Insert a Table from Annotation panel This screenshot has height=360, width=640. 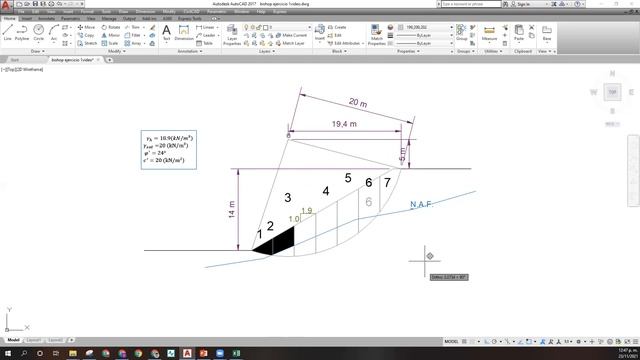(204, 43)
